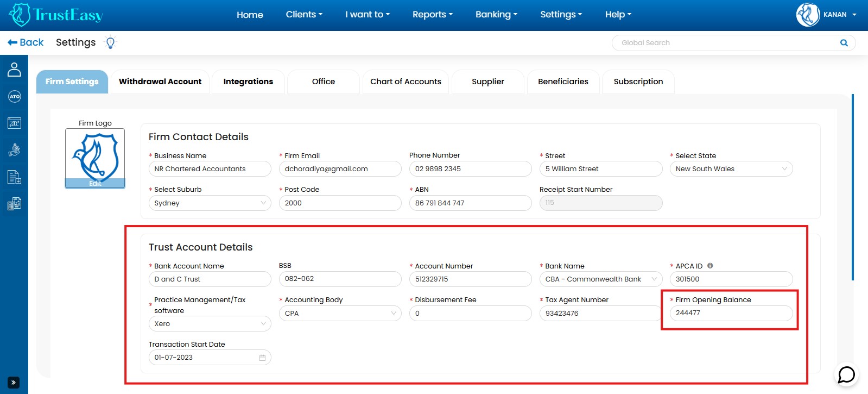Click Edit on the firm logo
Image resolution: width=868 pixels, height=394 pixels.
(x=95, y=184)
